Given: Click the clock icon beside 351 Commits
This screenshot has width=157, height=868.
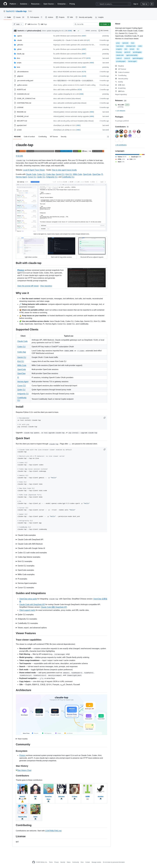Looking at the screenshot, I should 99,31.
